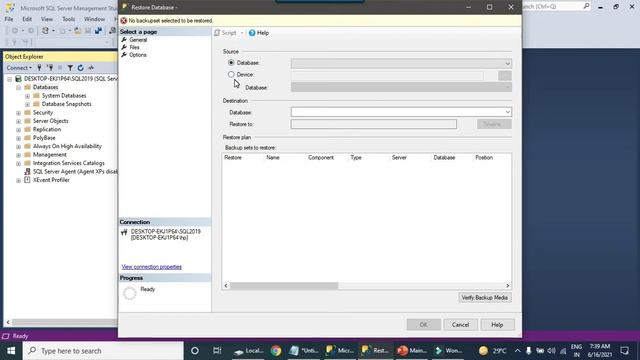Viewport: 640px width, 360px height.
Task: Expand the System Databases node
Action: [x=27, y=96]
